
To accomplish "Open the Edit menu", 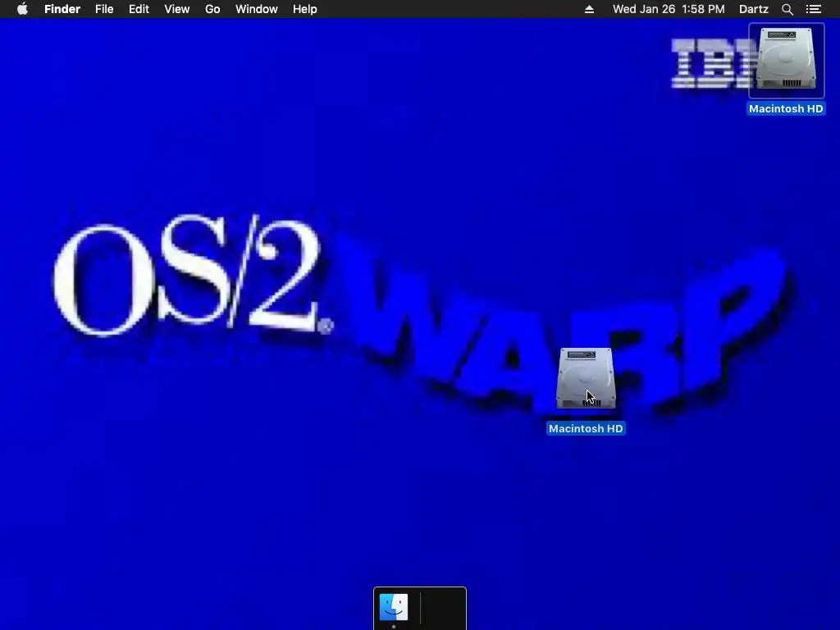I will pos(139,9).
